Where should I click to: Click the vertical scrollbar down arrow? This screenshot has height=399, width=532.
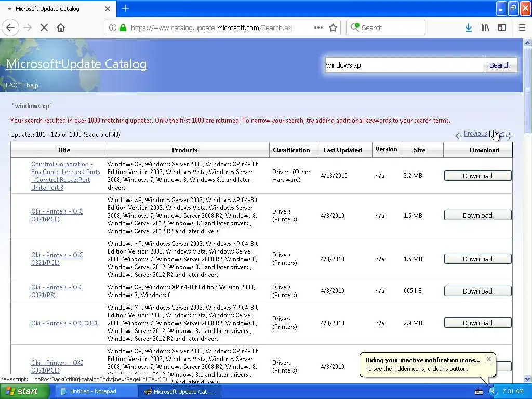pyautogui.click(x=527, y=379)
